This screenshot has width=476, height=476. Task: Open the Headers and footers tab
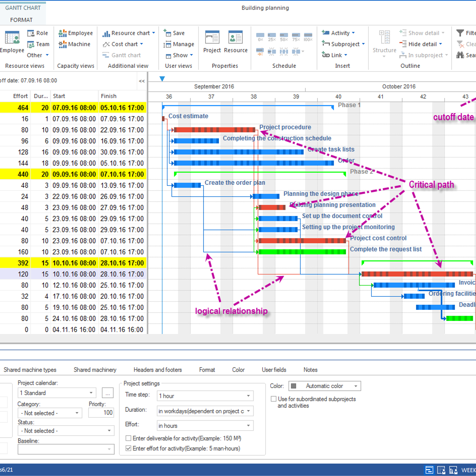pos(157,370)
